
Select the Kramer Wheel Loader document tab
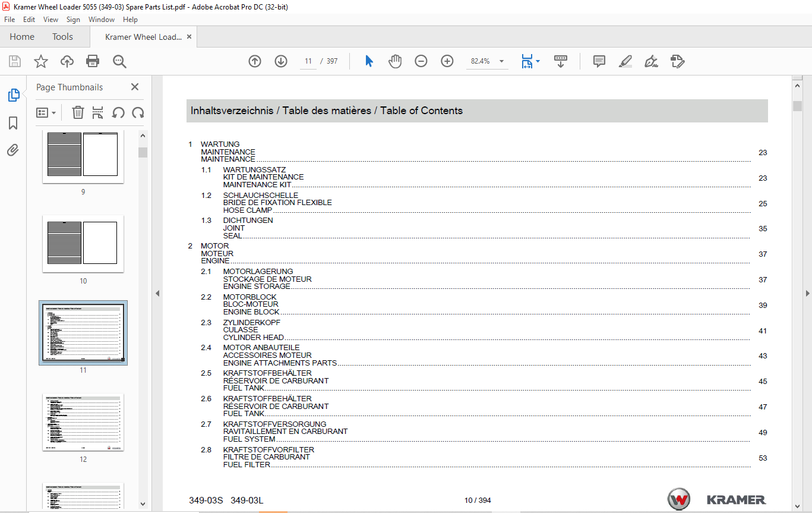[x=143, y=37]
